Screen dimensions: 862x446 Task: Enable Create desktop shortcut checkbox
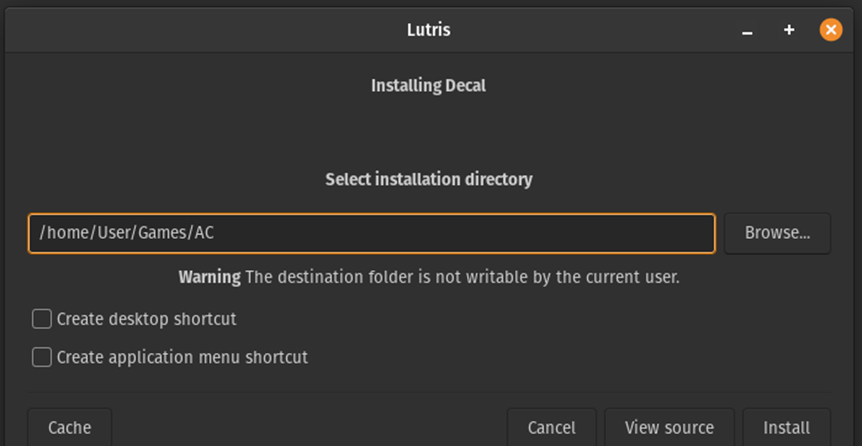42,319
